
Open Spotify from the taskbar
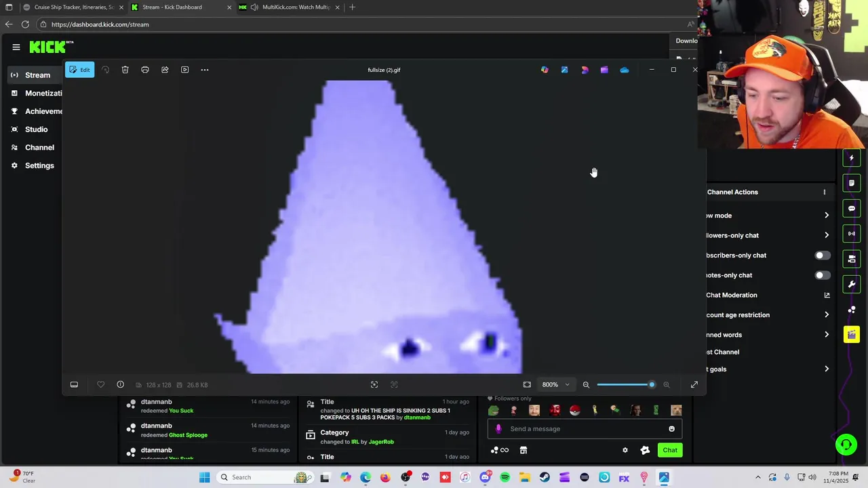click(505, 477)
